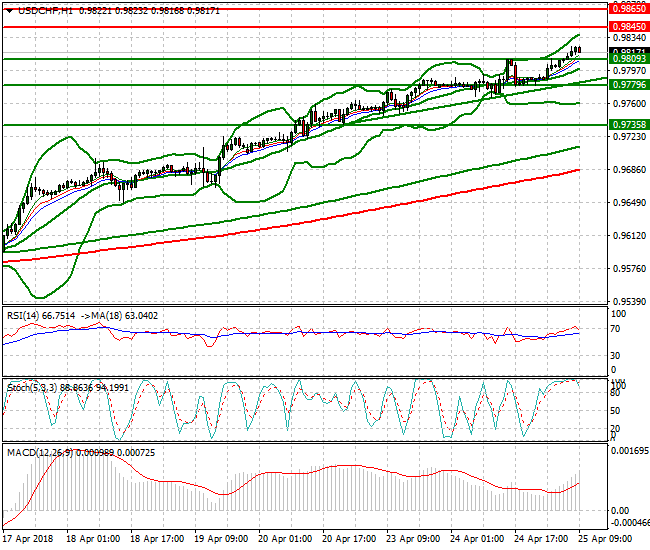This screenshot has width=650, height=550.
Task: Click the 24 Apr 17:00 time label
Action: click(x=541, y=539)
